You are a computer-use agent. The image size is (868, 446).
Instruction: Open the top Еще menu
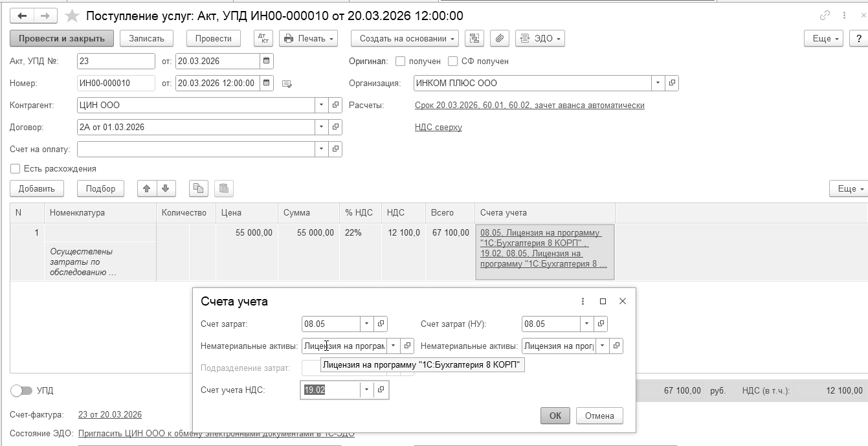tap(823, 38)
